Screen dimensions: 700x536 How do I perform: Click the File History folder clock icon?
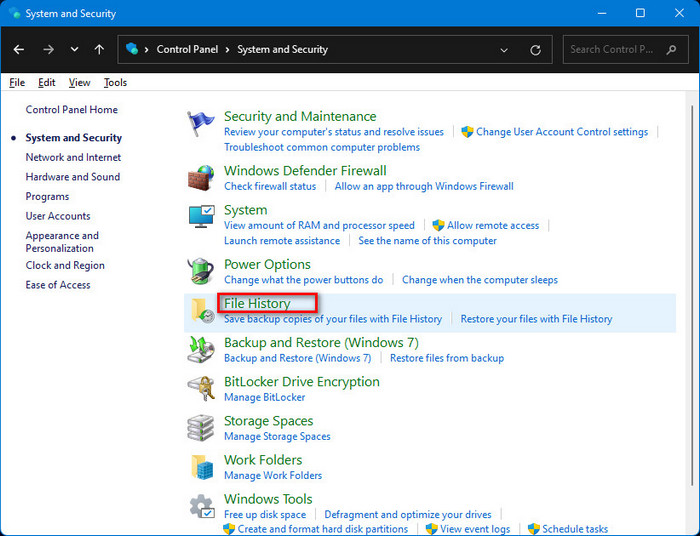click(x=202, y=310)
